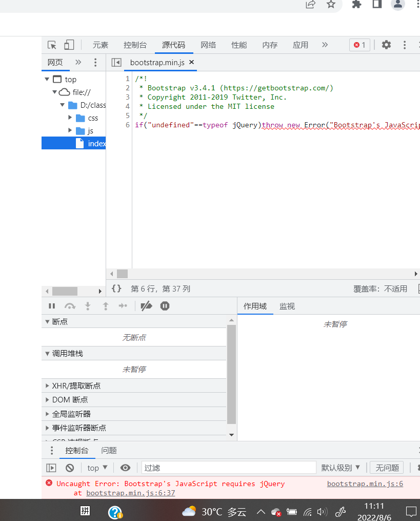Show console sidebar panel icon

point(51,468)
